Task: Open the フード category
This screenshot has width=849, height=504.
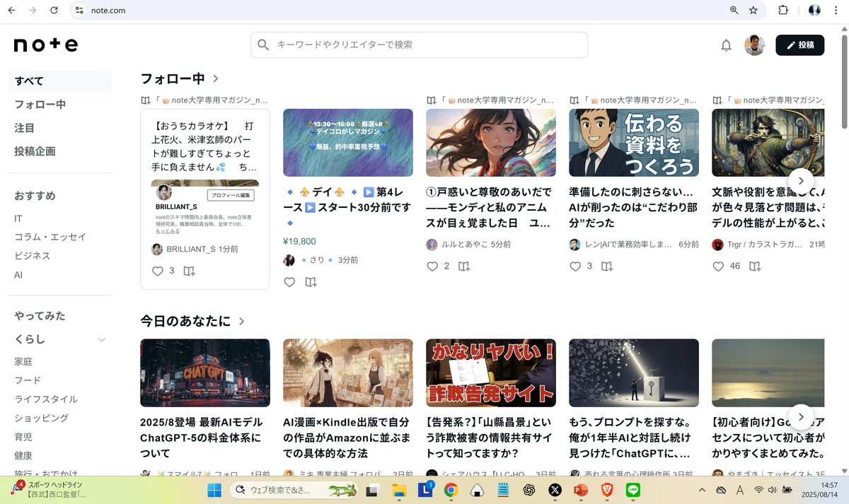Action: 28,380
